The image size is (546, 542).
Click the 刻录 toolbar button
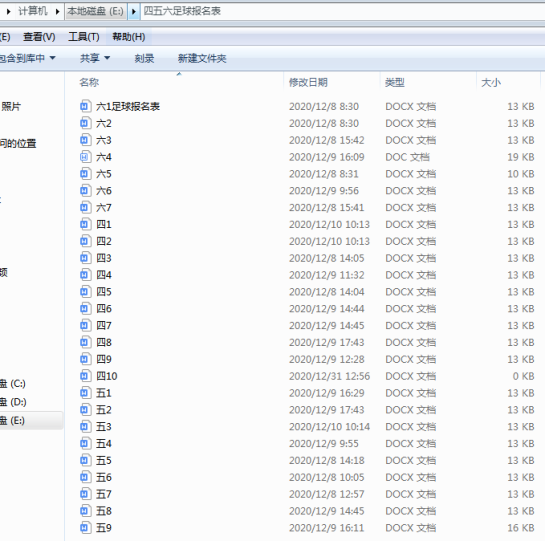[x=144, y=58]
